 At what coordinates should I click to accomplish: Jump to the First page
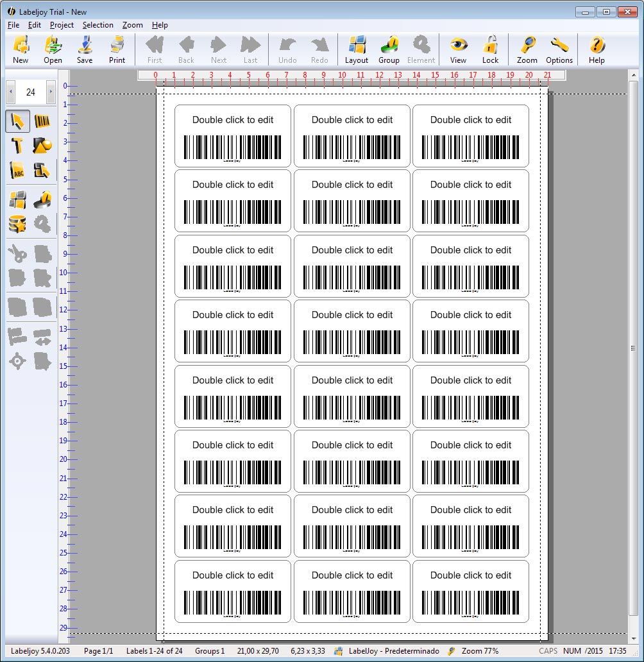[155, 49]
